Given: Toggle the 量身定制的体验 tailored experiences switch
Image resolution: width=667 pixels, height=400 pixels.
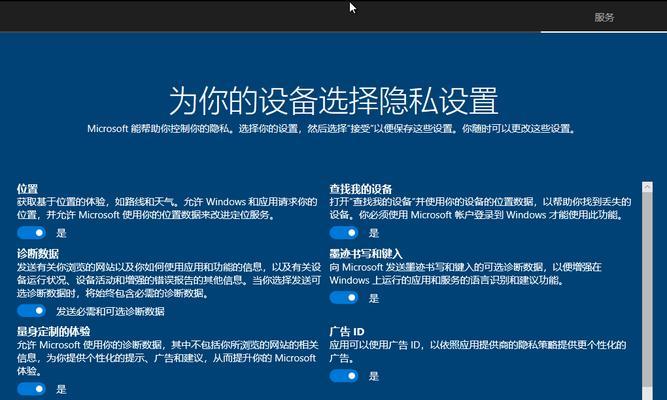Looking at the screenshot, I should click(x=31, y=389).
